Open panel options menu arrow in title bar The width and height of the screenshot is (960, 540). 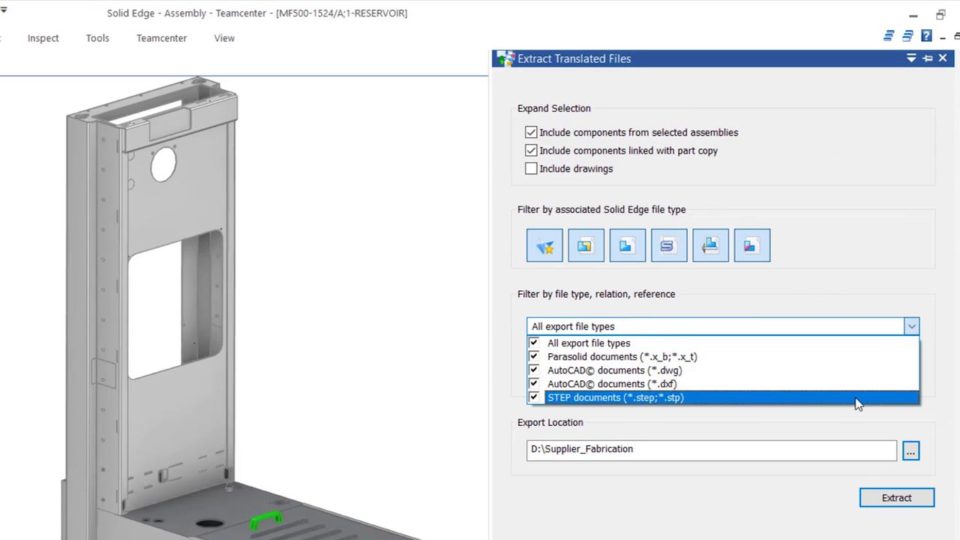(x=911, y=59)
